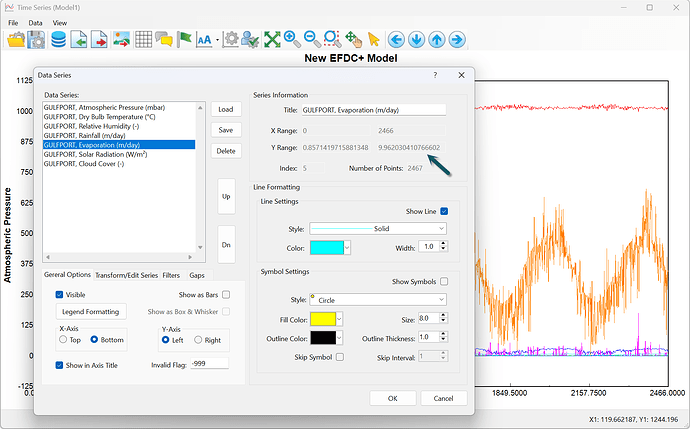The width and height of the screenshot is (690, 429).
Task: Close the Data Series dialog
Action: (461, 75)
